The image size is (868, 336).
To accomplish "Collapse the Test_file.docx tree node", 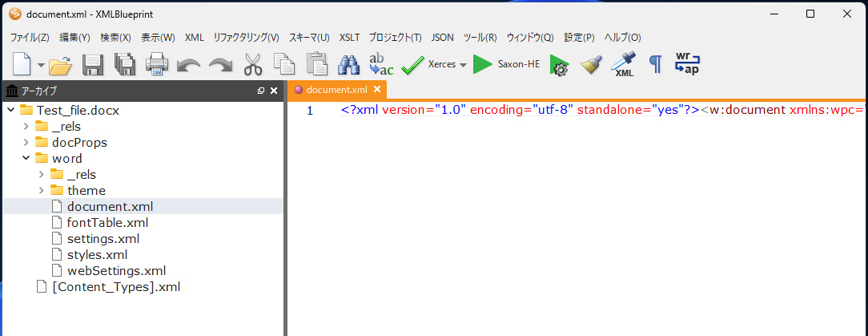I will tap(10, 111).
